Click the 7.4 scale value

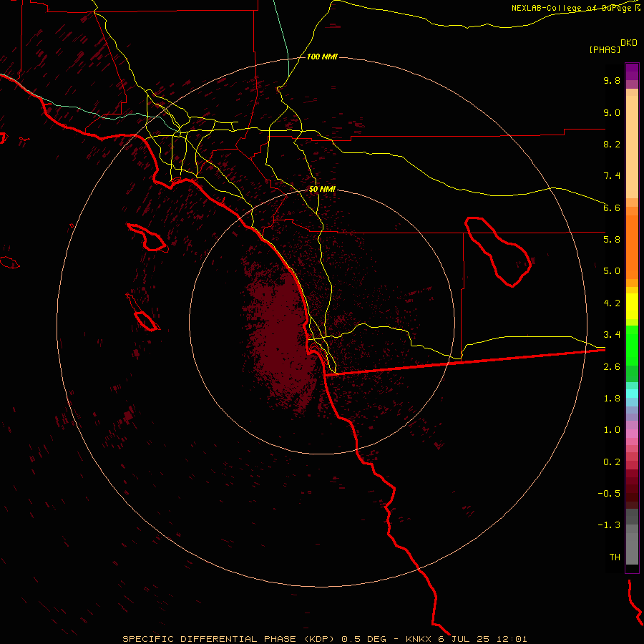(x=612, y=176)
